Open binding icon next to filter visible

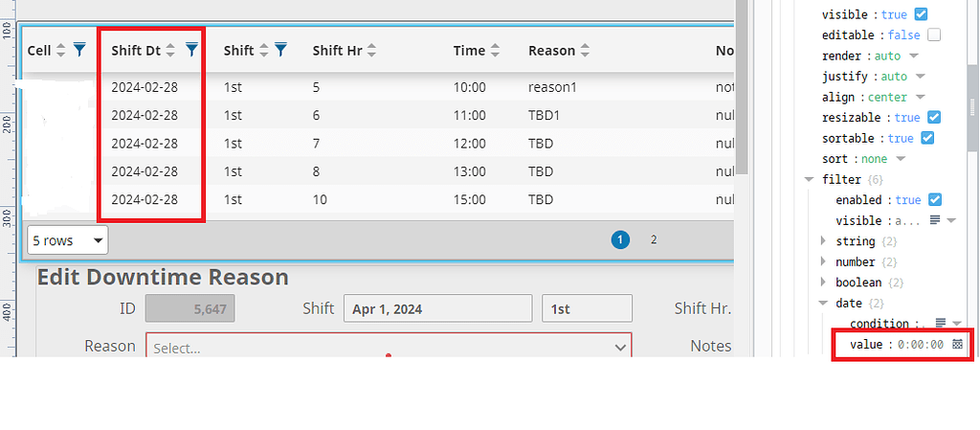[x=935, y=220]
